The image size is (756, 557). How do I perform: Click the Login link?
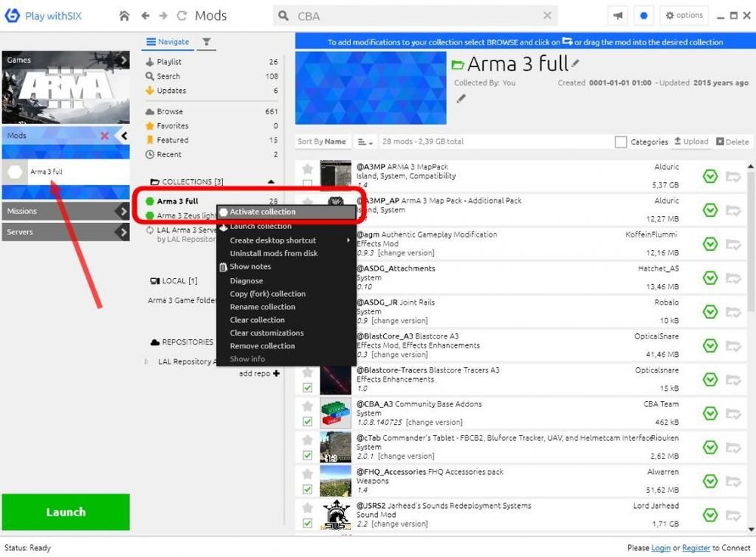[x=661, y=548]
